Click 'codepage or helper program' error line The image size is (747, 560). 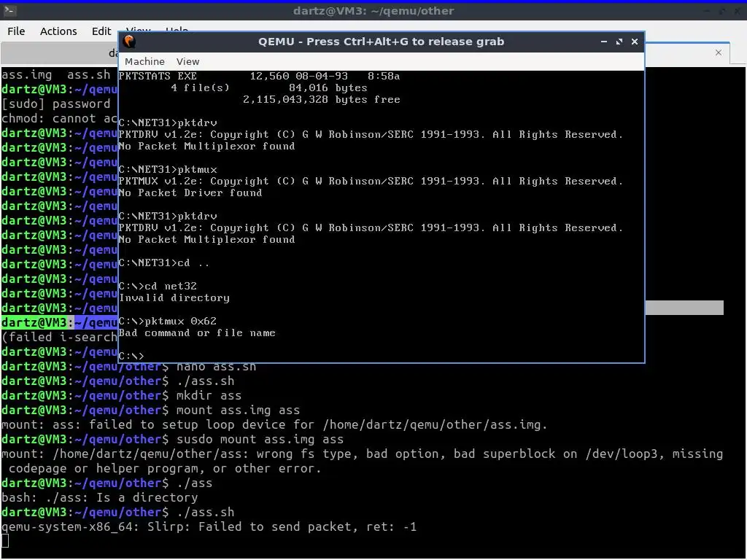pyautogui.click(x=165, y=469)
